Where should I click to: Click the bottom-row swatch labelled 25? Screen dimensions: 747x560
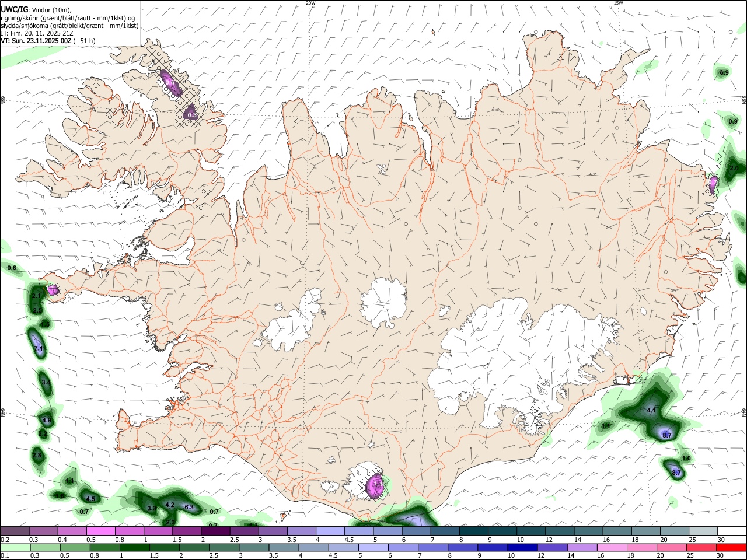[x=701, y=547]
